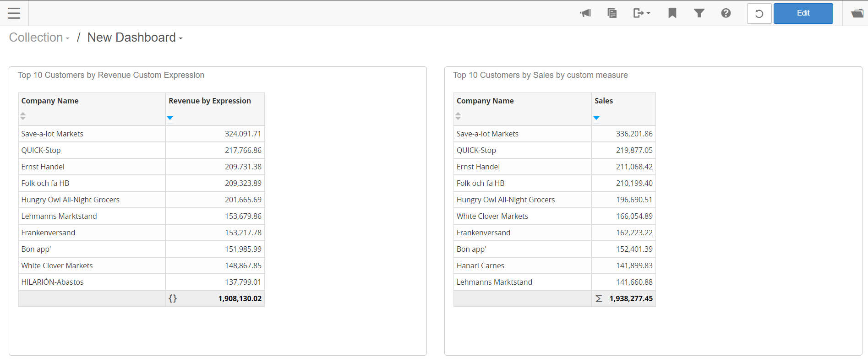Click the refresh dashboard button
The image size is (868, 363).
[x=759, y=14]
